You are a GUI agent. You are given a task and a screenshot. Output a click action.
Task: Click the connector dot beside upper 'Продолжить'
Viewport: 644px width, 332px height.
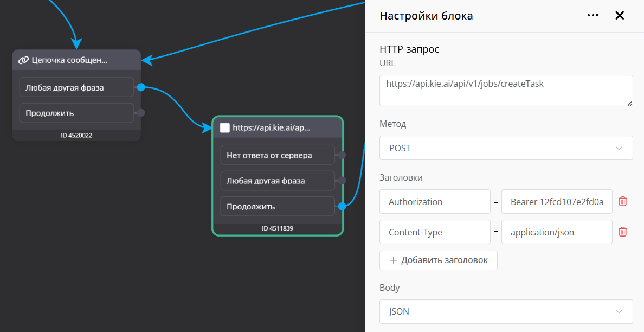point(141,113)
